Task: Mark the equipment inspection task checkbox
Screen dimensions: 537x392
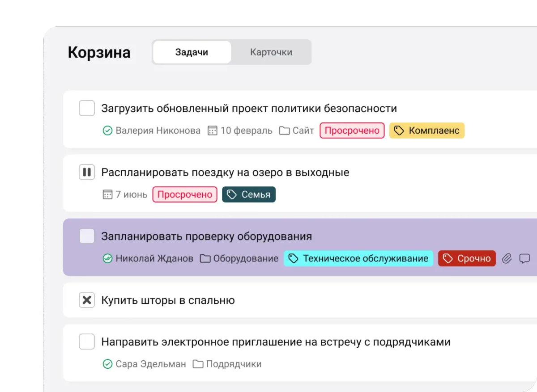Action: click(87, 236)
